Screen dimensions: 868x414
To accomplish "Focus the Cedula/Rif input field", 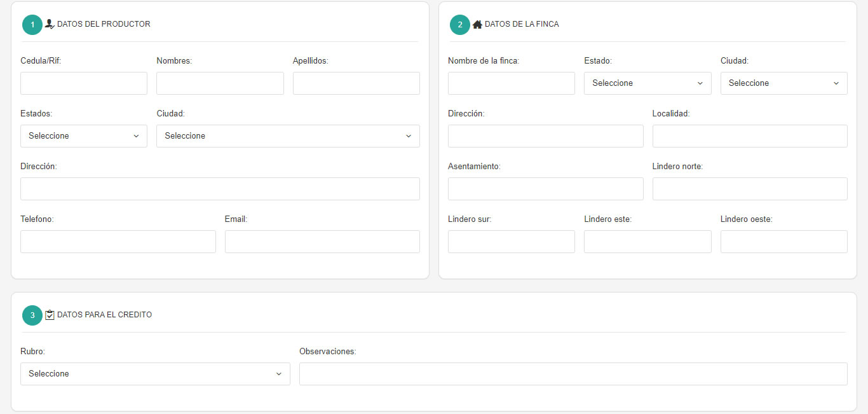I will click(84, 83).
